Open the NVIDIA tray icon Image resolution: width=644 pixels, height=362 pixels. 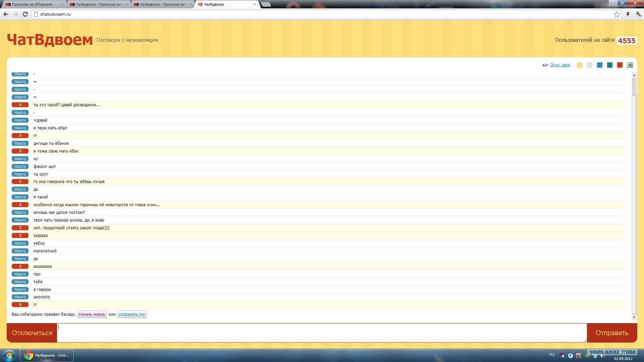tap(587, 355)
